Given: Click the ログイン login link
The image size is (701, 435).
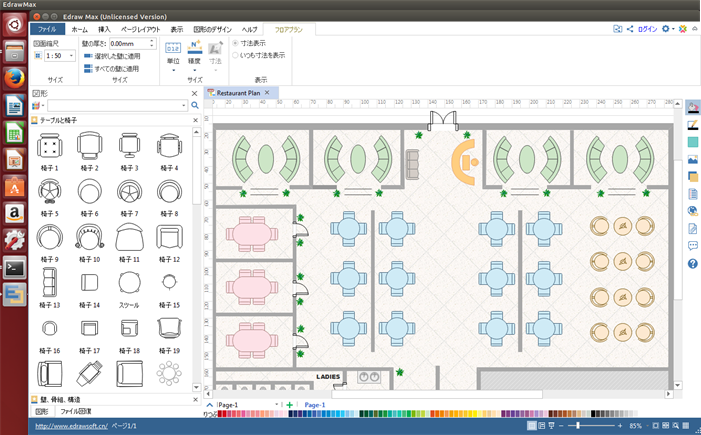Looking at the screenshot, I should pos(647,30).
